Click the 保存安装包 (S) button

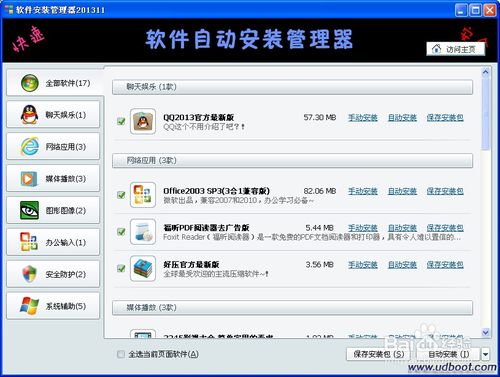[379, 354]
